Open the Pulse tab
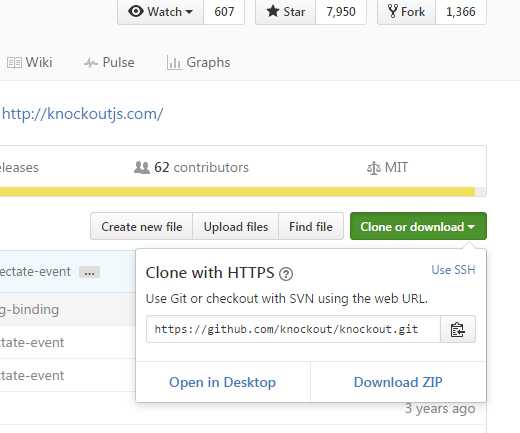The image size is (520, 433). coord(109,62)
